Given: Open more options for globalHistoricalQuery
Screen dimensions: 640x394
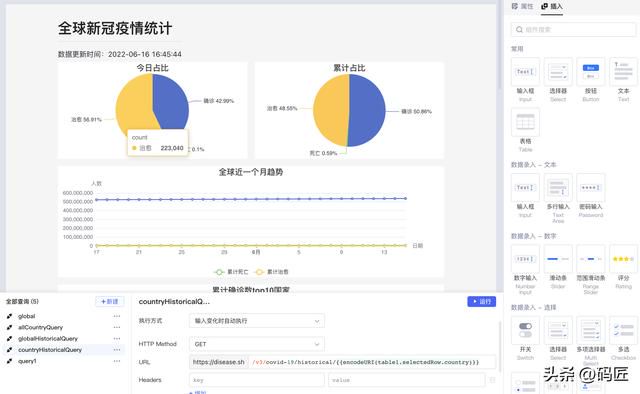Looking at the screenshot, I should [117, 338].
